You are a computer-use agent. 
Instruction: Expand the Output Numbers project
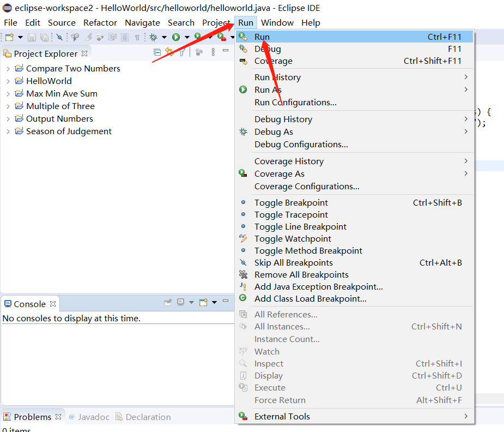coord(8,119)
